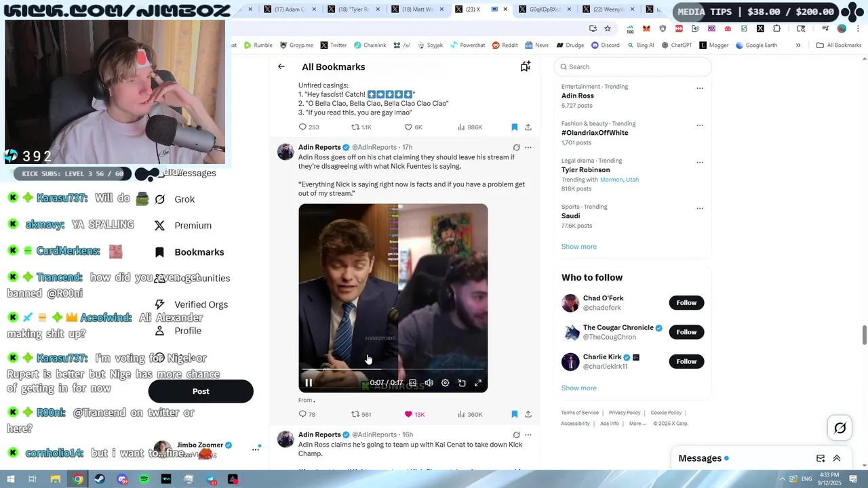This screenshot has height=488, width=868.
Task: Open the Windows Start menu
Action: coord(10,479)
